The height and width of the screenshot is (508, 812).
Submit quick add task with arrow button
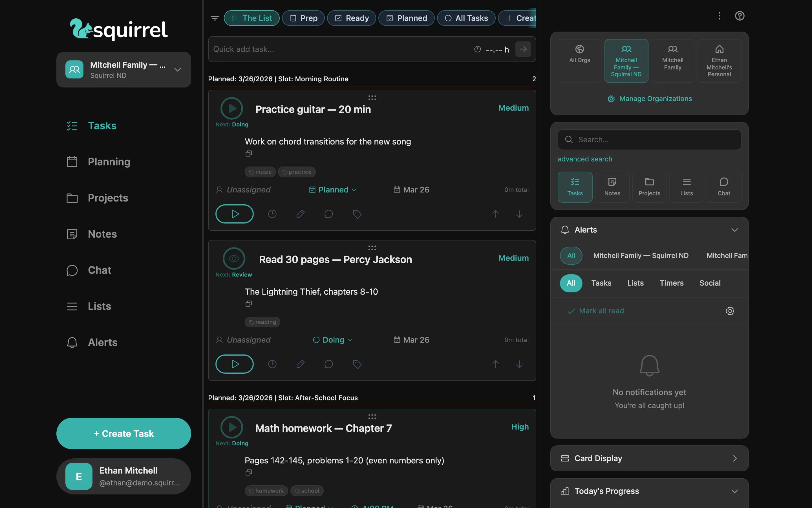click(523, 49)
